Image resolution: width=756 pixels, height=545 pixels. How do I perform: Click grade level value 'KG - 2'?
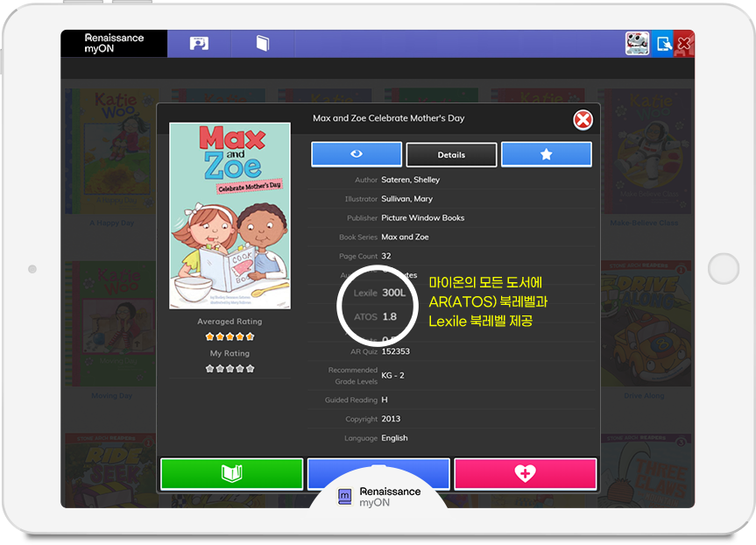pyautogui.click(x=393, y=376)
